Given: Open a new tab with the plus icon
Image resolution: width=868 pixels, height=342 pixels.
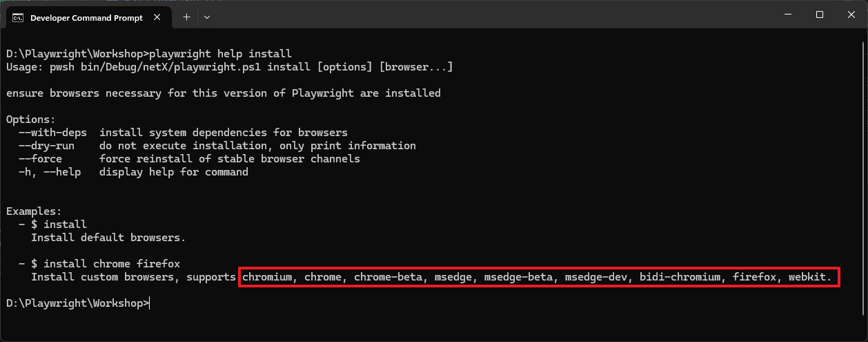Looking at the screenshot, I should pos(186,17).
